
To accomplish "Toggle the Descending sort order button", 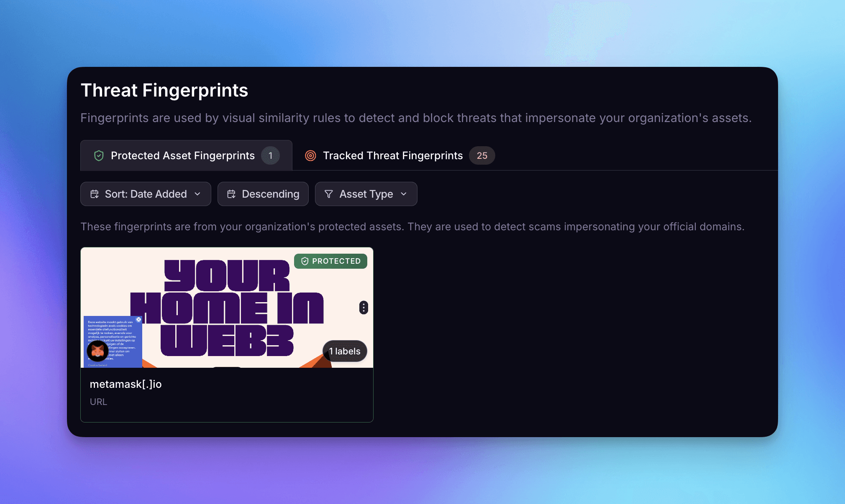I will pos(263,194).
